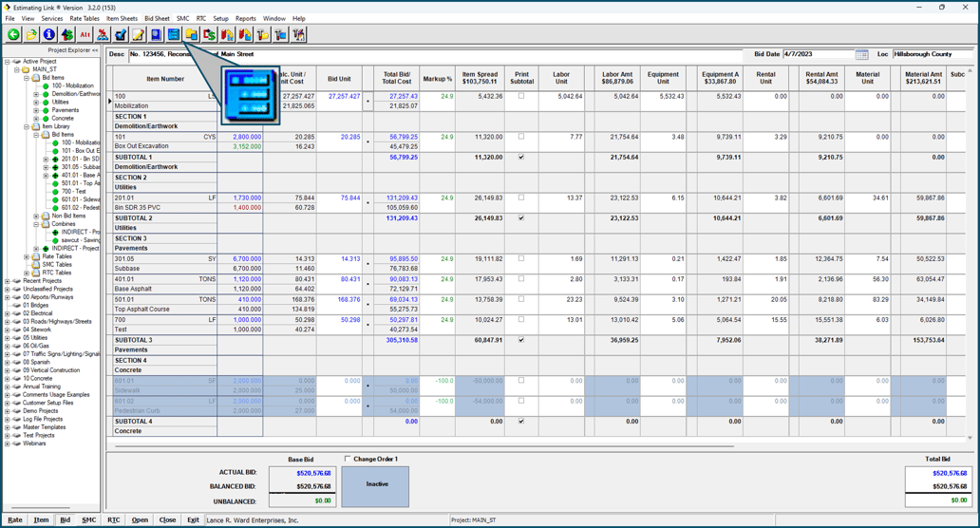
Task: Expand the Utilities node under Bid Items
Action: point(36,102)
